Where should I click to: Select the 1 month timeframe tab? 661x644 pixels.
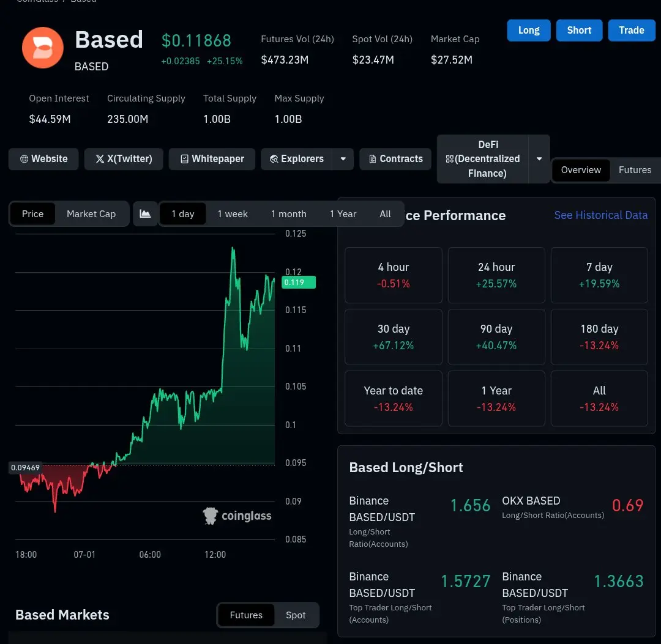coord(289,214)
